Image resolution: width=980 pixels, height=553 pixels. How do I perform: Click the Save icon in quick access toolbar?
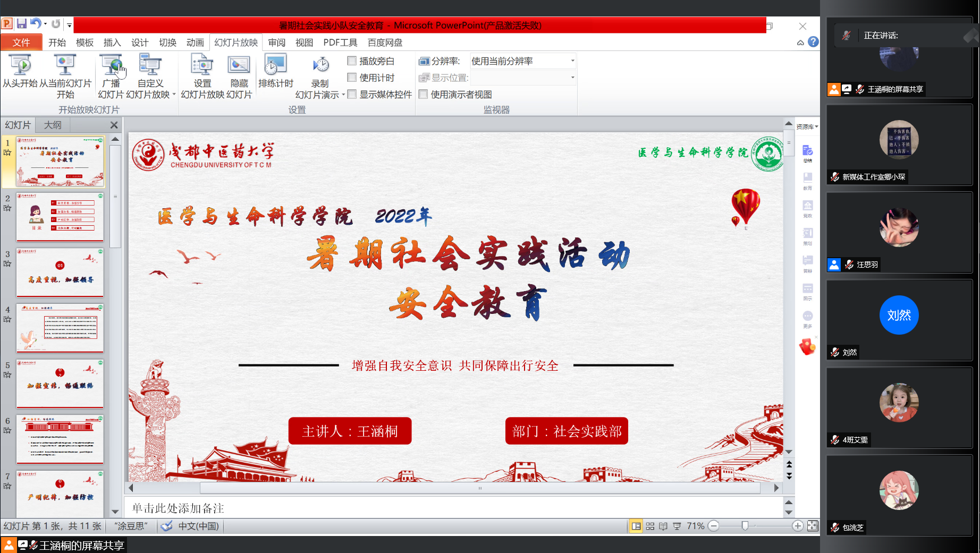22,23
